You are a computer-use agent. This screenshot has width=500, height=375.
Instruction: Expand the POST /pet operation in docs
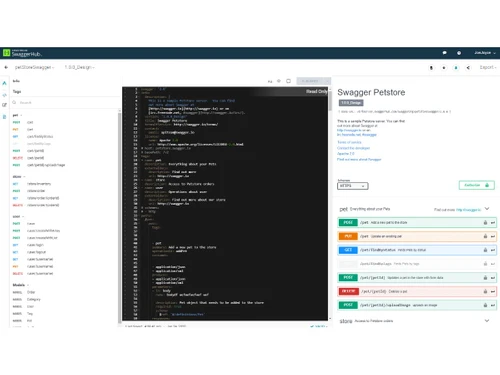tap(417, 222)
